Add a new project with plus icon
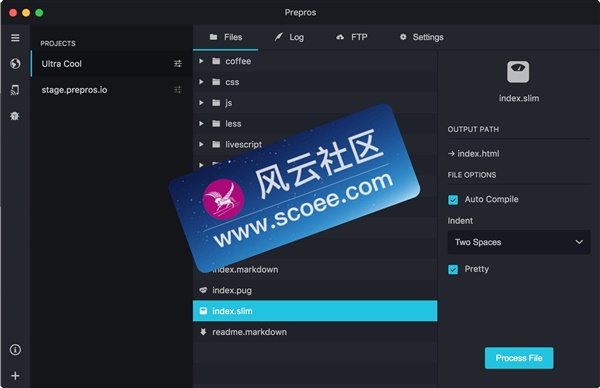This screenshot has height=388, width=600. [x=15, y=376]
